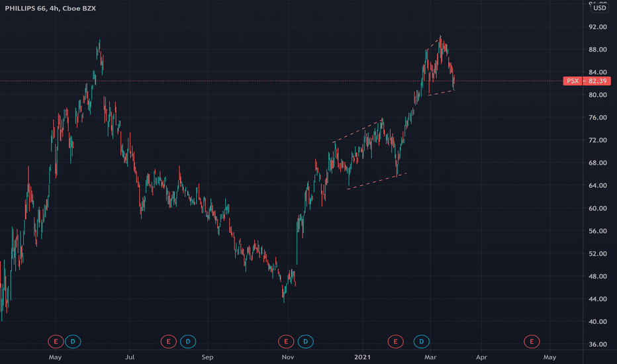Open the dividend D marker just before Mar
Screen dimensions: 617x364
[422, 341]
